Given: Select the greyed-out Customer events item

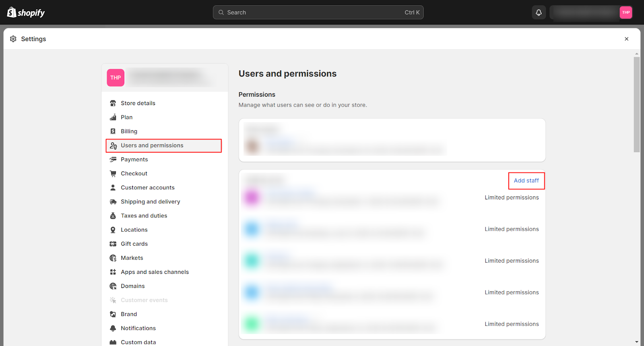Looking at the screenshot, I should click(x=164, y=300).
